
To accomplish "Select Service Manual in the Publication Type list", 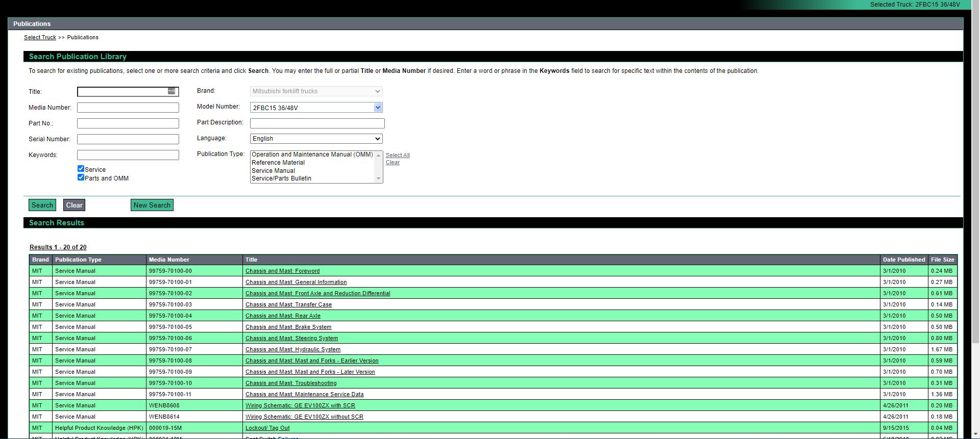I will [x=273, y=171].
